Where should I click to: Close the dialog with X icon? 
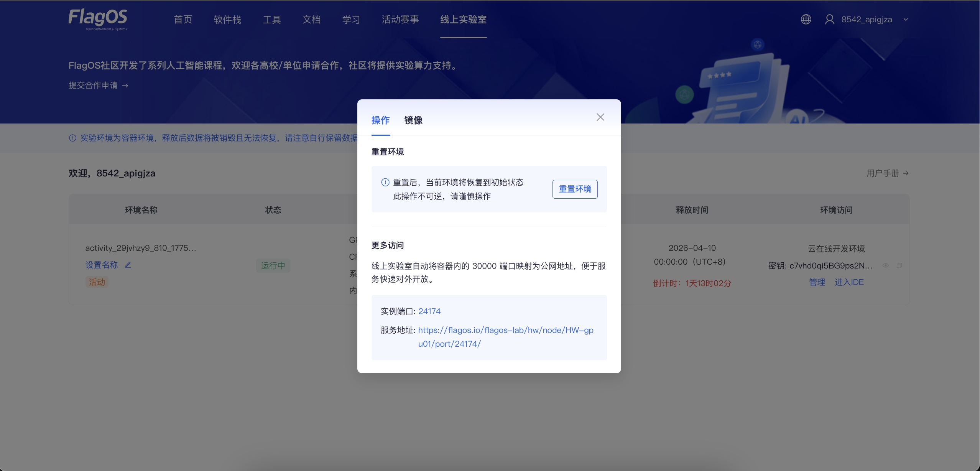600,117
